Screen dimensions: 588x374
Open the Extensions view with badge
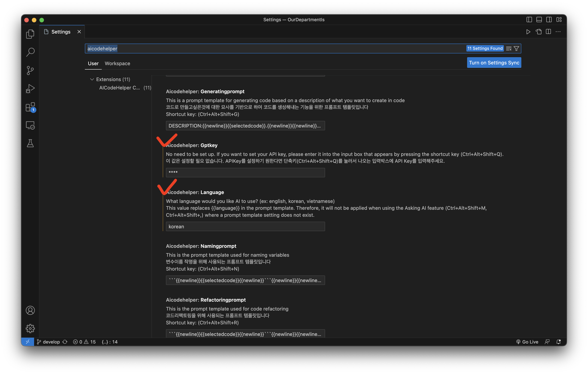pos(30,107)
